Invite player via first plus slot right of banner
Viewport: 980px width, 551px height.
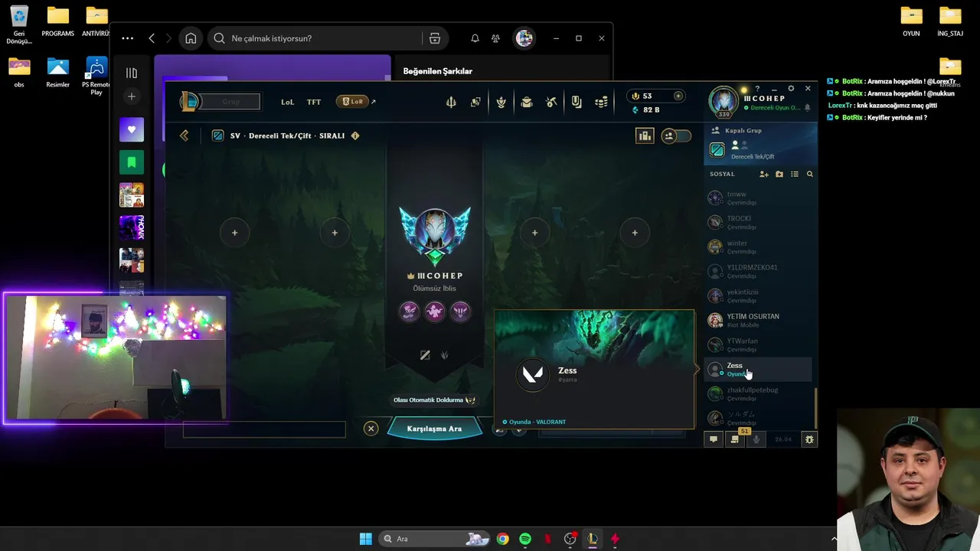coord(534,233)
